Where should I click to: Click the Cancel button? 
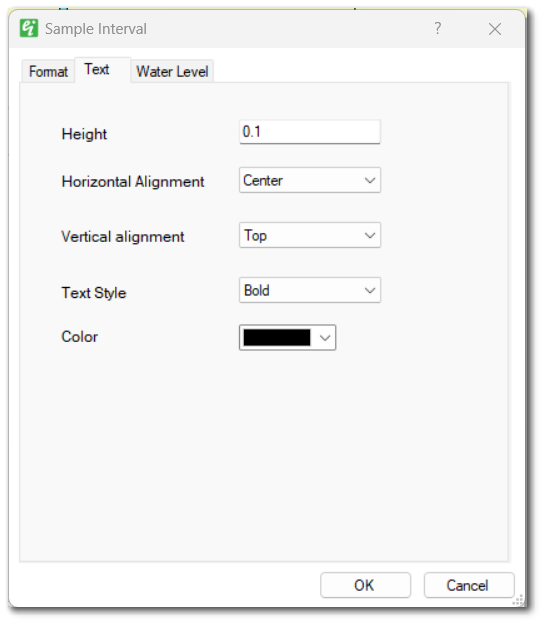pyautogui.click(x=469, y=585)
